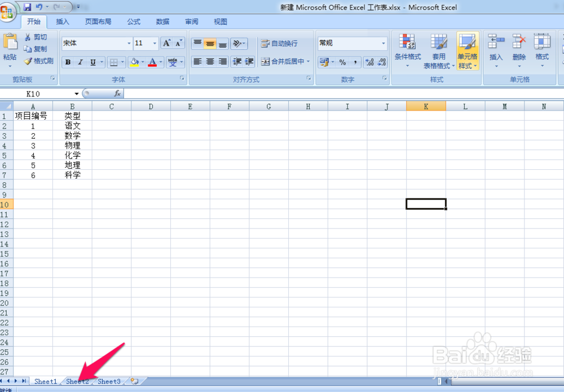
Task: Click 合并后居中 merge and center
Action: [x=283, y=61]
